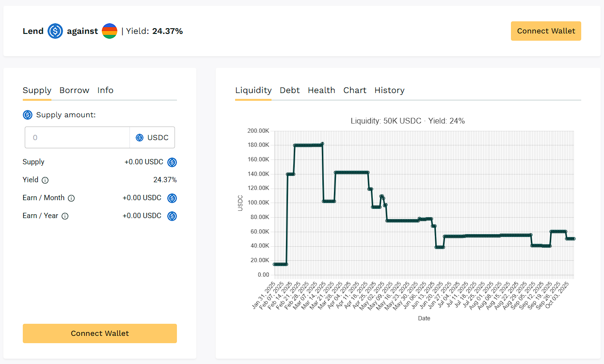
Task: Open the Info tab
Action: [105, 90]
